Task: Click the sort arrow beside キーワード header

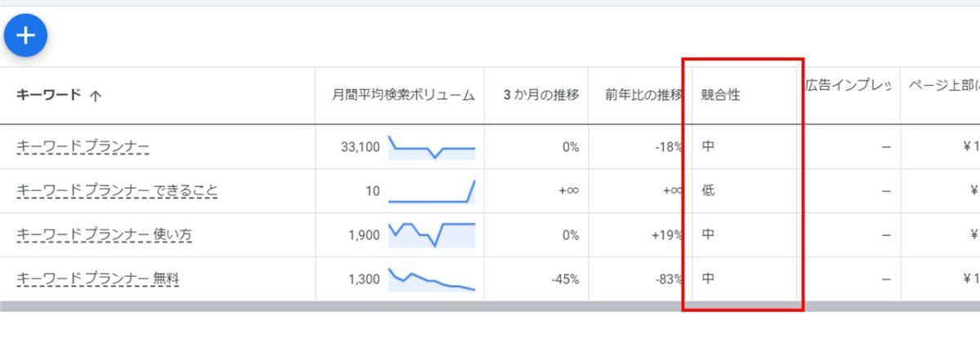Action: click(x=95, y=96)
